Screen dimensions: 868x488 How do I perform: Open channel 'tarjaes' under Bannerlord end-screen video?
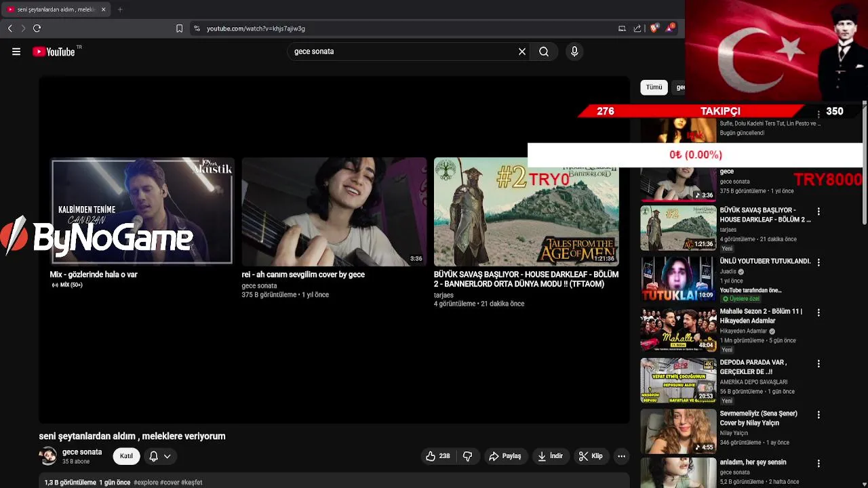click(443, 296)
